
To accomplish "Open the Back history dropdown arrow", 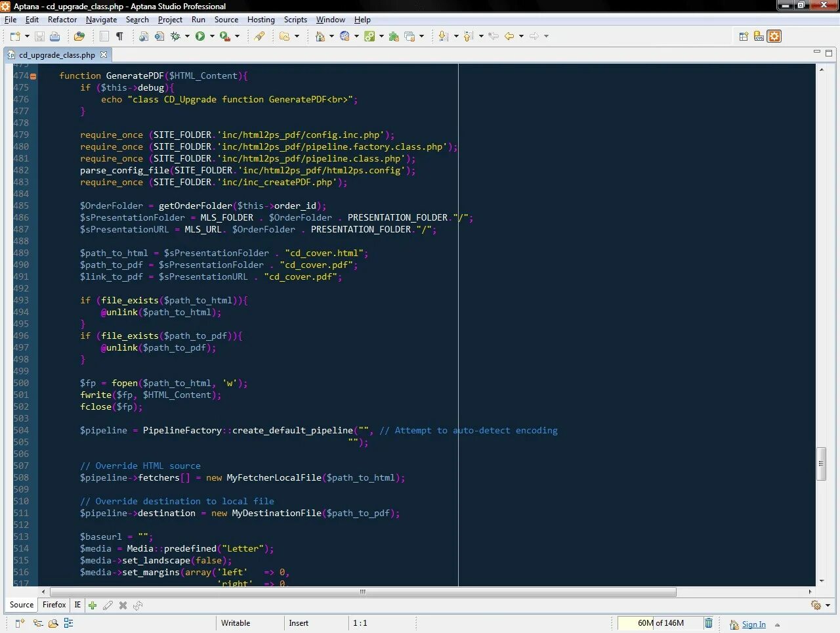I will [x=521, y=36].
